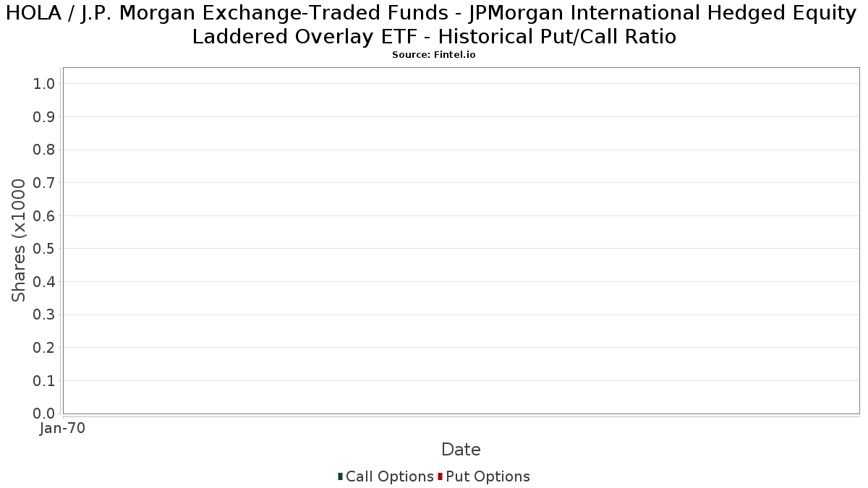
Task: Click the green Call Options legend swatch
Action: click(x=340, y=476)
